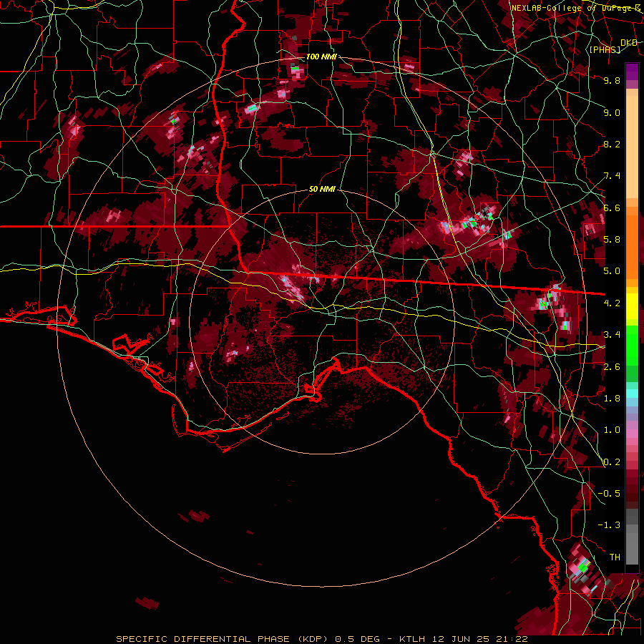Click the NEXLAB-College of DuPage credit text
The height and width of the screenshot is (644, 644).
click(x=576, y=8)
